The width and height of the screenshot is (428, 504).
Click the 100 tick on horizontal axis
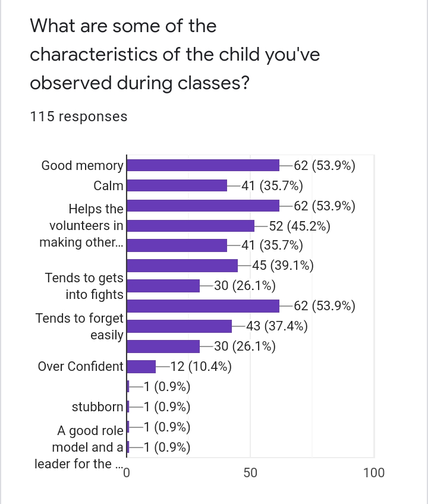tap(373, 473)
